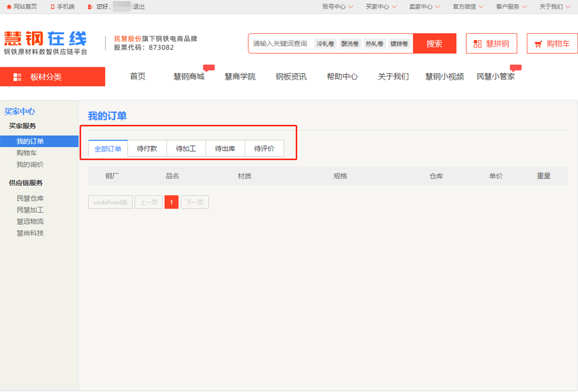The image size is (578, 392).
Task: Expand the 账号中心 dropdown
Action: click(x=338, y=7)
